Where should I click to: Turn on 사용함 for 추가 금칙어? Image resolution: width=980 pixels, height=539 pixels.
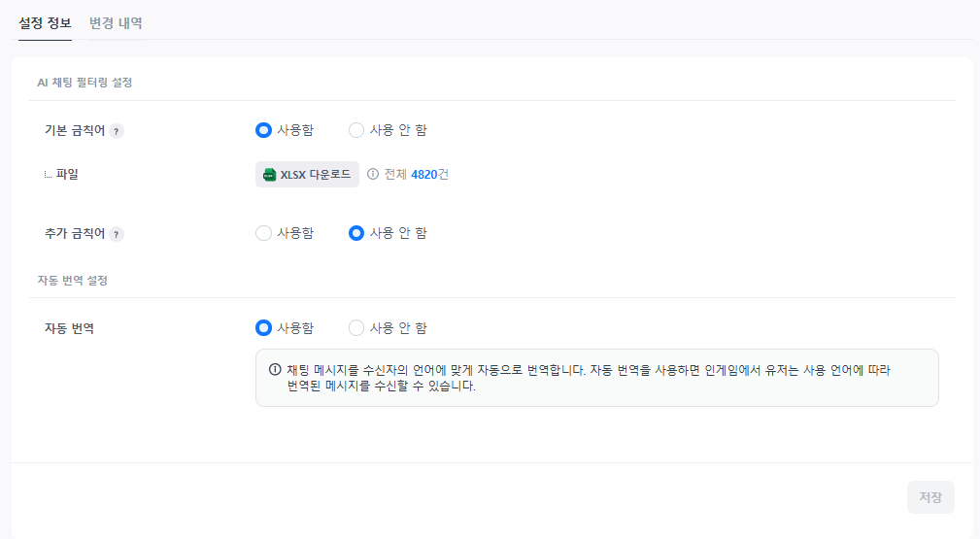pyautogui.click(x=263, y=233)
